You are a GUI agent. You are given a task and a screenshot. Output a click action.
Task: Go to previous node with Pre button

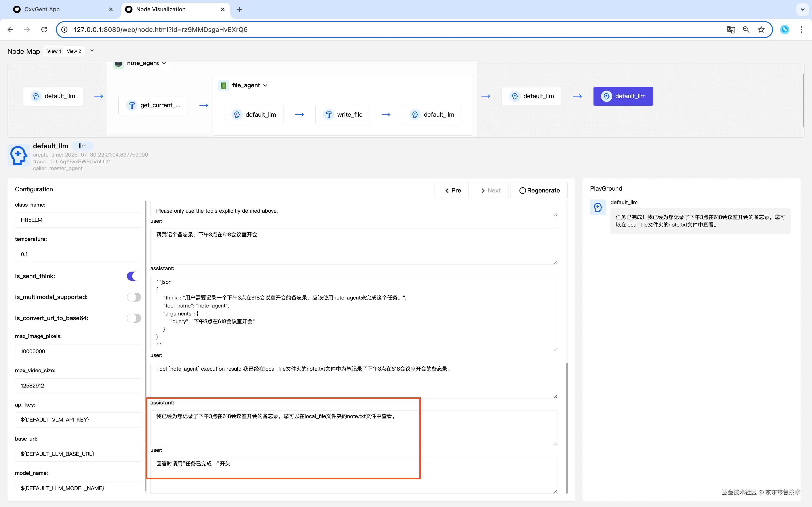452,190
